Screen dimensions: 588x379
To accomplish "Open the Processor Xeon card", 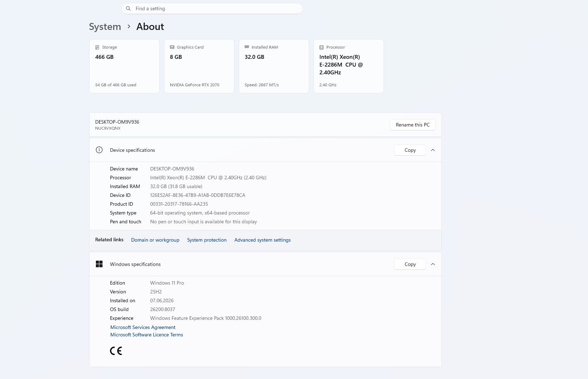I will pyautogui.click(x=349, y=66).
